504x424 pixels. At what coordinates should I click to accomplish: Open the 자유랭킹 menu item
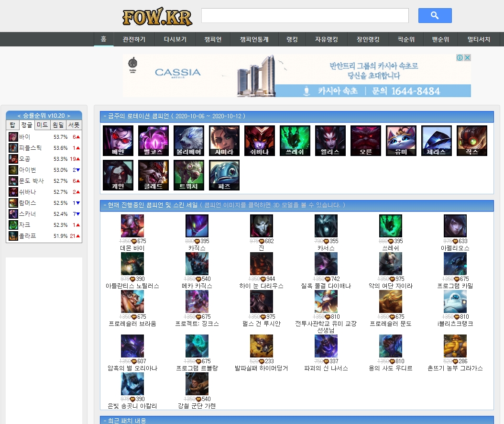[326, 39]
